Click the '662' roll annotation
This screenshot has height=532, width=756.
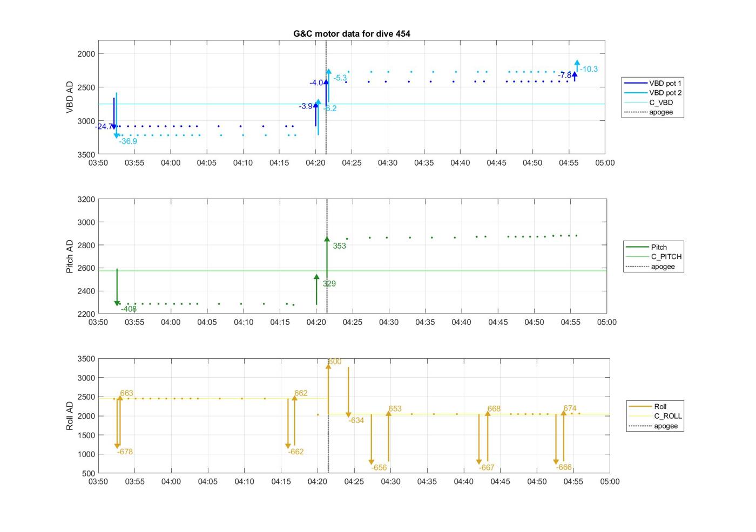301,393
